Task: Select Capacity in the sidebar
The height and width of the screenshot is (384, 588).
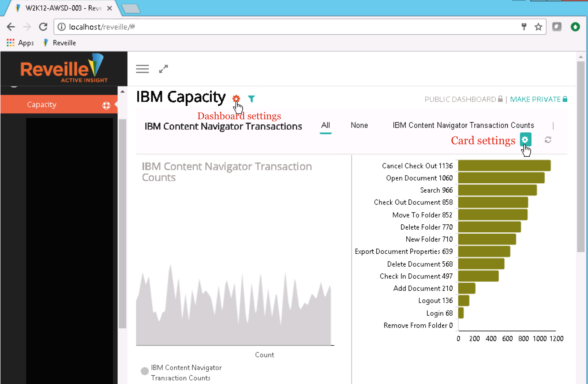Action: tap(59, 104)
